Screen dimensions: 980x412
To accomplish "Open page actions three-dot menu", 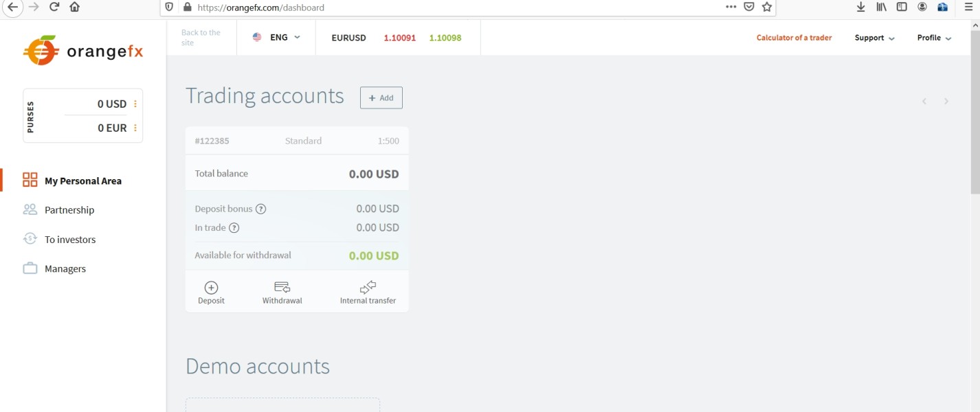I will (731, 7).
